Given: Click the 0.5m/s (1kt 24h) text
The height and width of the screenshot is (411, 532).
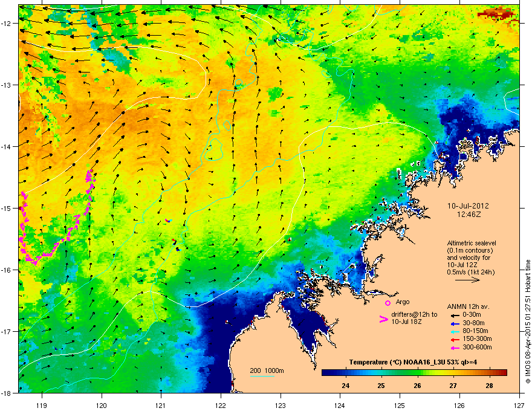Looking at the screenshot, I should pos(470,272).
